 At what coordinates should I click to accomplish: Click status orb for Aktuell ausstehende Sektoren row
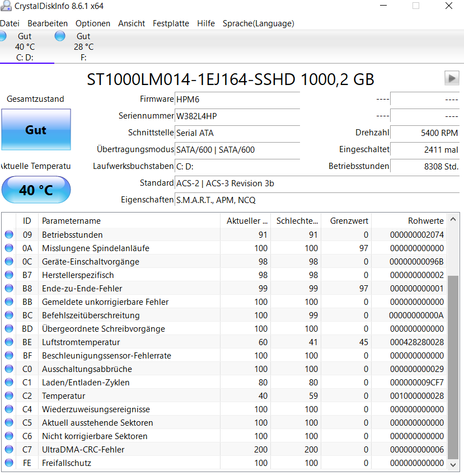pyautogui.click(x=9, y=422)
